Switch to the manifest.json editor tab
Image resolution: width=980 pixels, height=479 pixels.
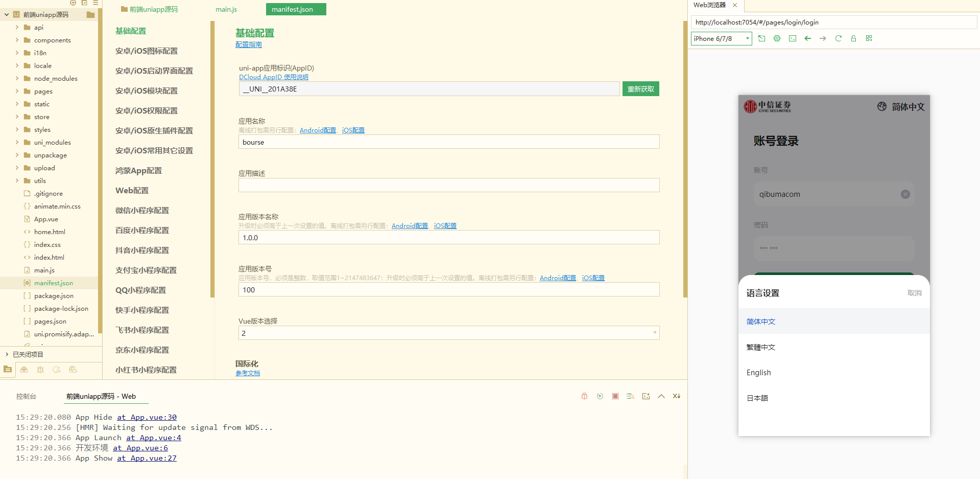(x=296, y=9)
